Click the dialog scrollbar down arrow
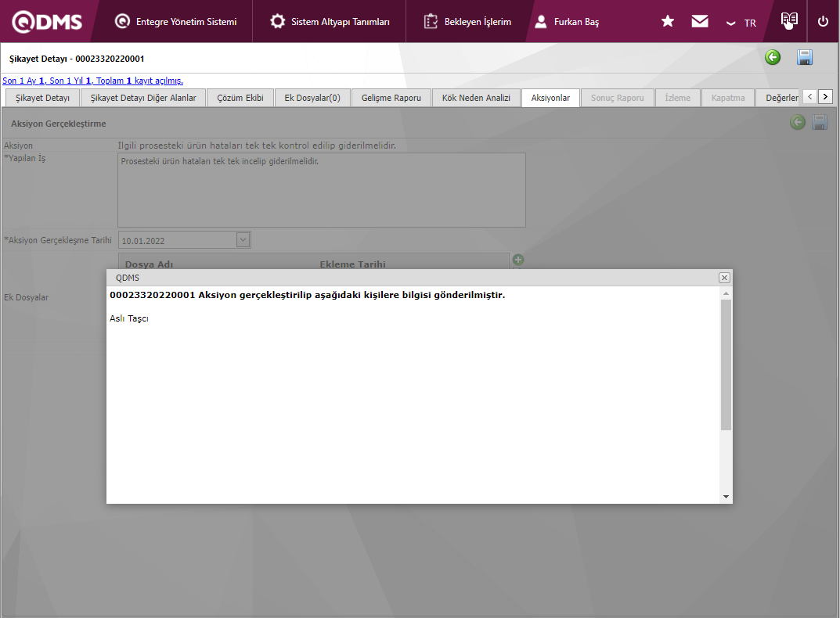 pos(726,497)
